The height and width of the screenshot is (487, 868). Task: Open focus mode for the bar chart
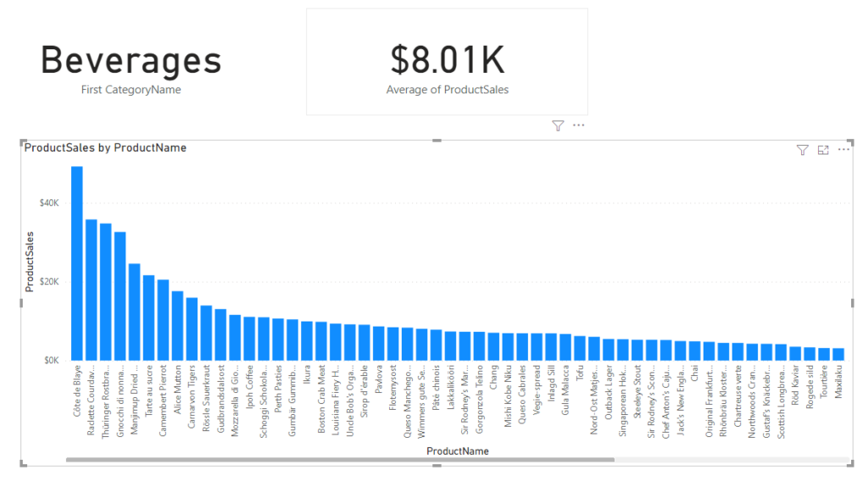point(823,149)
